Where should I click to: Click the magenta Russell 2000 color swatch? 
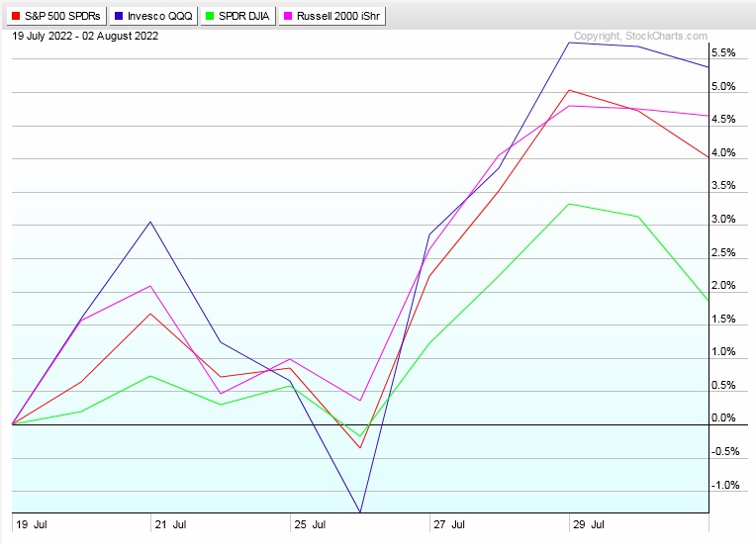click(288, 16)
